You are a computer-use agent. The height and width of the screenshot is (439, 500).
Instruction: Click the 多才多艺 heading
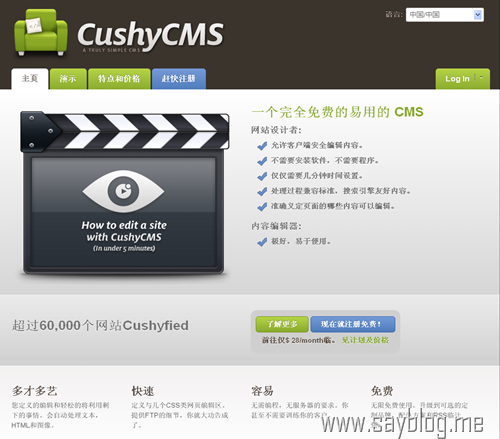35,391
